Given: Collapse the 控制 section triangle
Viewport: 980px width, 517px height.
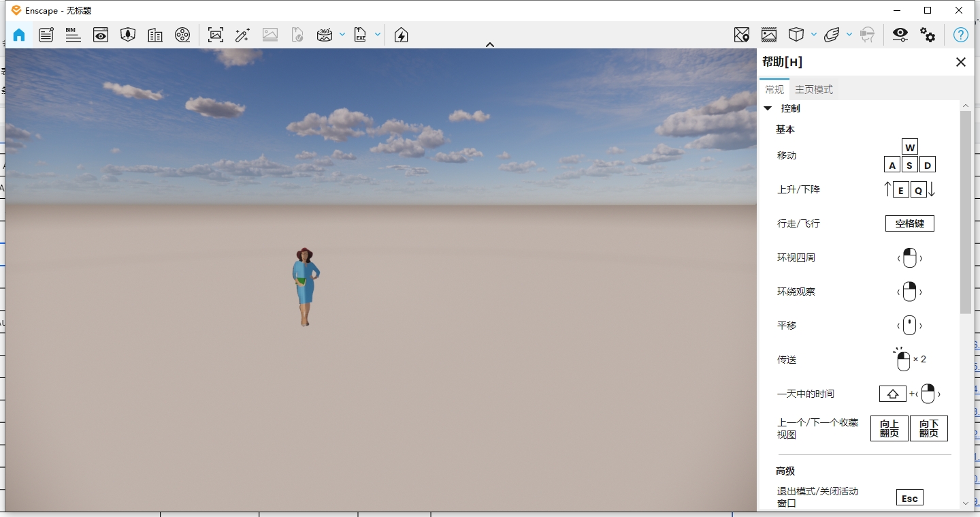Looking at the screenshot, I should (768, 108).
